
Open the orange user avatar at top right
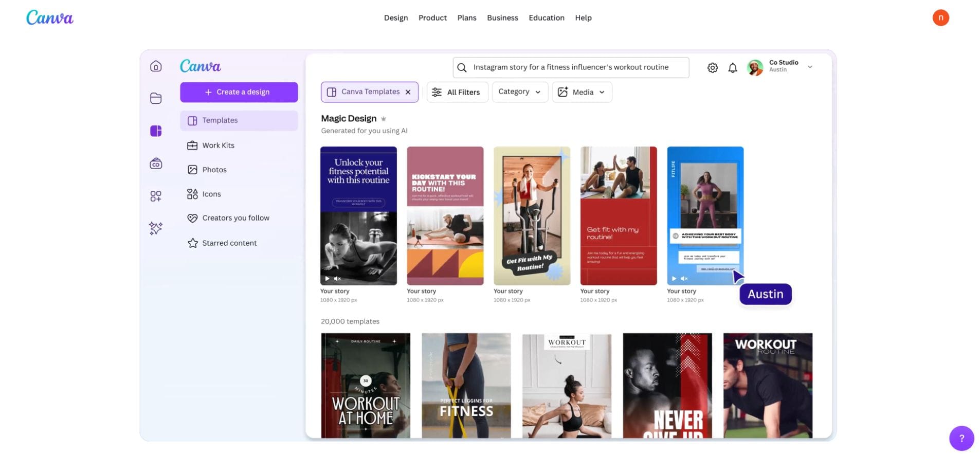point(940,17)
